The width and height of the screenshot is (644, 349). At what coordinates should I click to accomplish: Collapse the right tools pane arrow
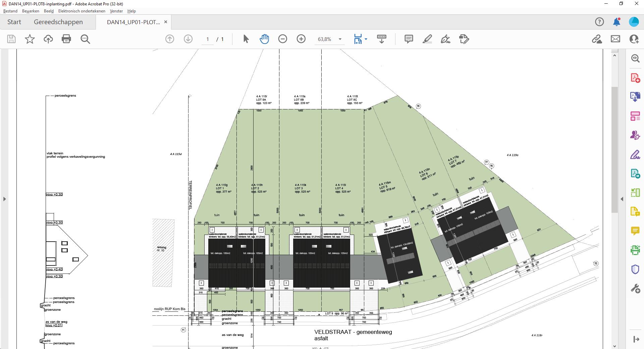[x=622, y=199]
